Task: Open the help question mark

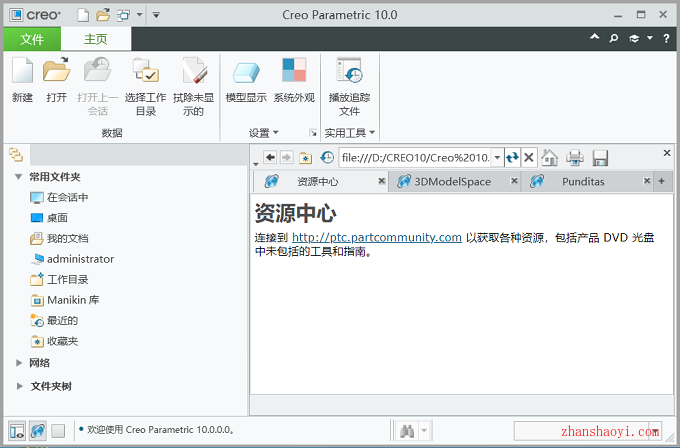Action: coord(666,39)
